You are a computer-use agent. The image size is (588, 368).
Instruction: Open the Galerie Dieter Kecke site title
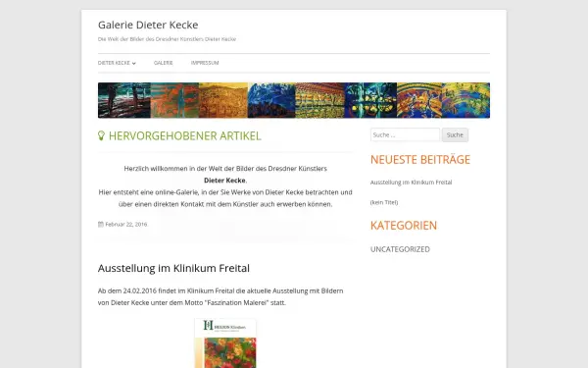(x=148, y=25)
